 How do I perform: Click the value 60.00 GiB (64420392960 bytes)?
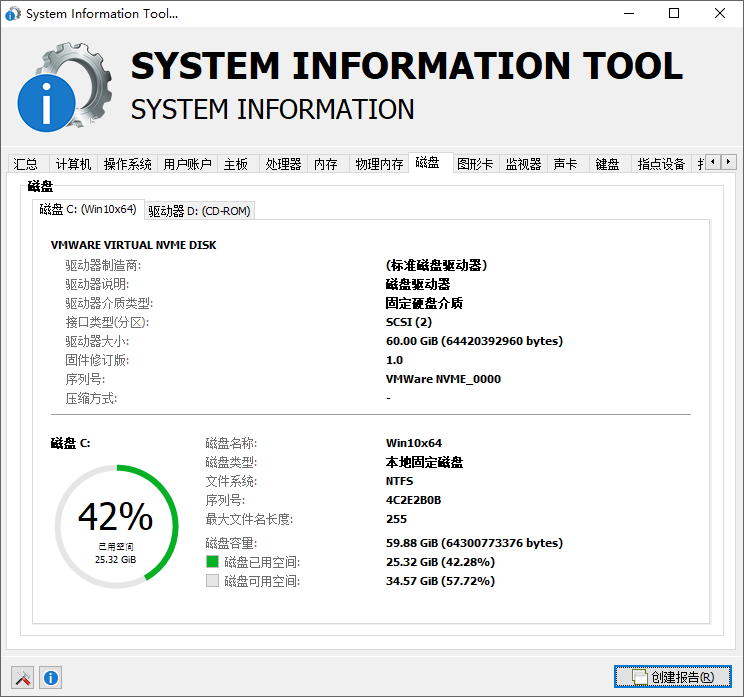tap(474, 341)
